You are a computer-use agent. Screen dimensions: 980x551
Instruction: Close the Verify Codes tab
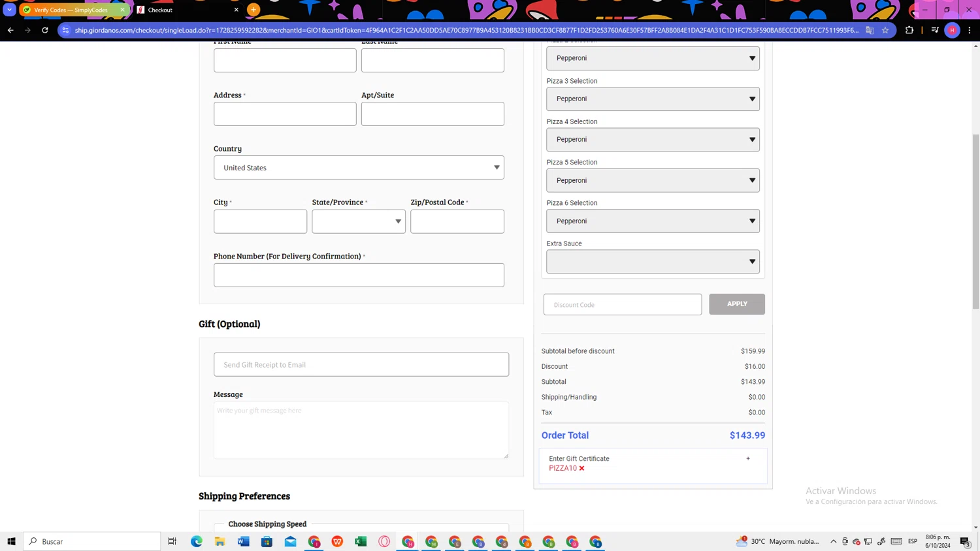[x=122, y=10]
